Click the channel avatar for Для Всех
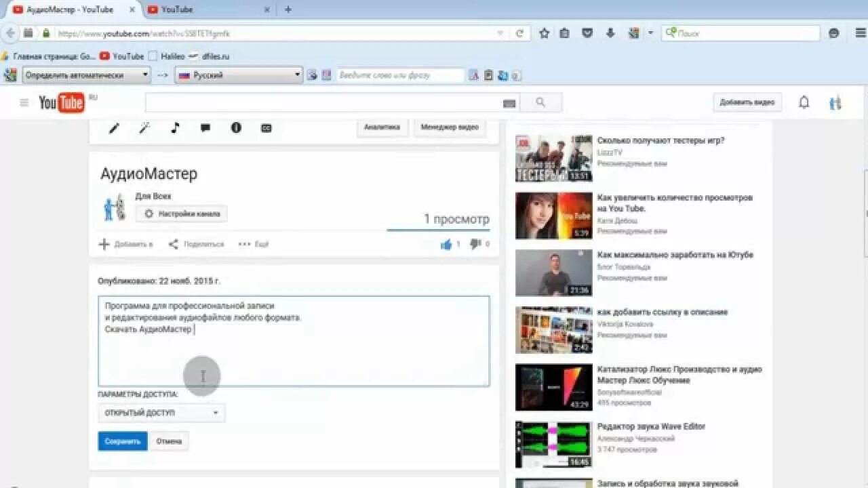Image resolution: width=868 pixels, height=488 pixels. tap(115, 207)
